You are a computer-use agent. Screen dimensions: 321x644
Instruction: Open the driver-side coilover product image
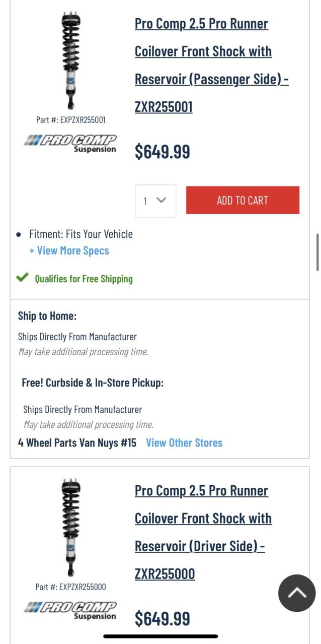tap(70, 528)
